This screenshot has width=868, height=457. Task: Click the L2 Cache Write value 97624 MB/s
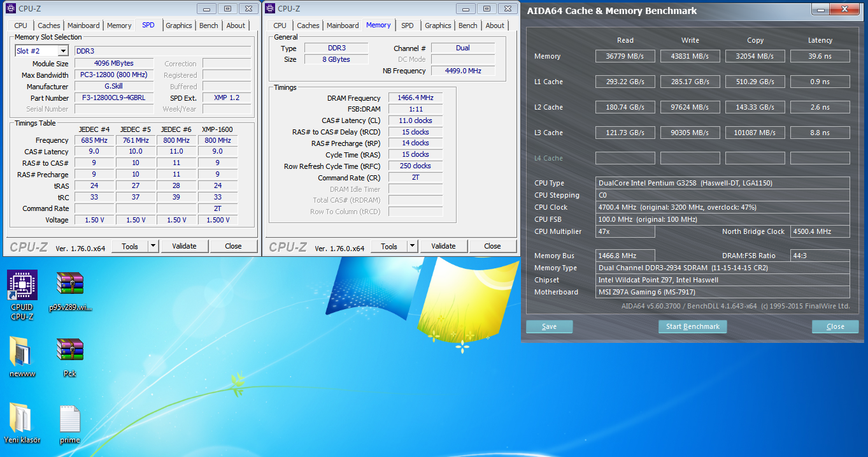pos(690,107)
